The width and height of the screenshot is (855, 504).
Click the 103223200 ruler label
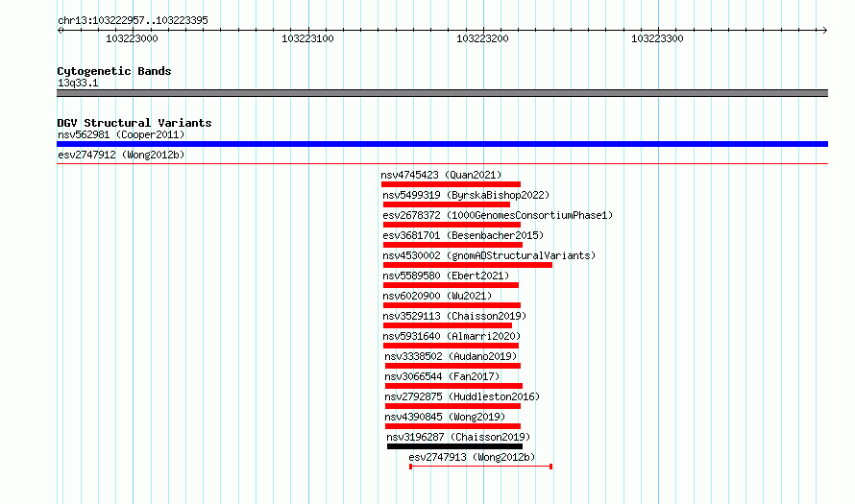pos(482,38)
